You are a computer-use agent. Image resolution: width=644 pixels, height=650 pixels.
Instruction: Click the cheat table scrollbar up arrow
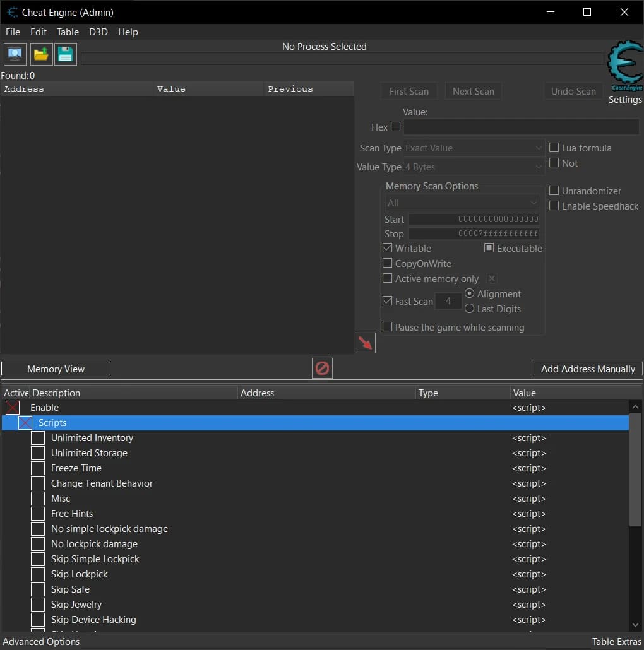click(635, 406)
